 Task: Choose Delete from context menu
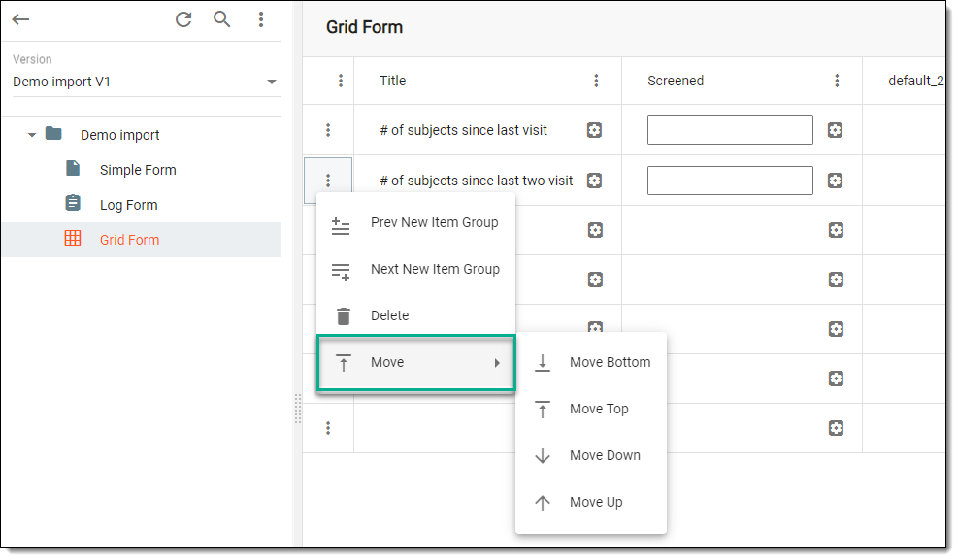click(x=416, y=315)
